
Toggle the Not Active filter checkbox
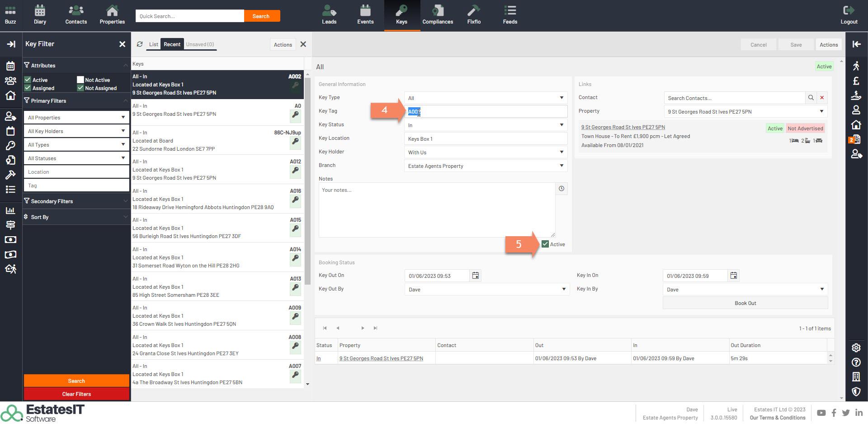pos(80,80)
